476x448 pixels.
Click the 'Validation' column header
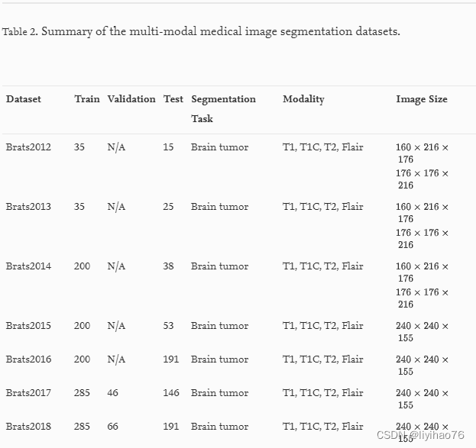pos(131,99)
